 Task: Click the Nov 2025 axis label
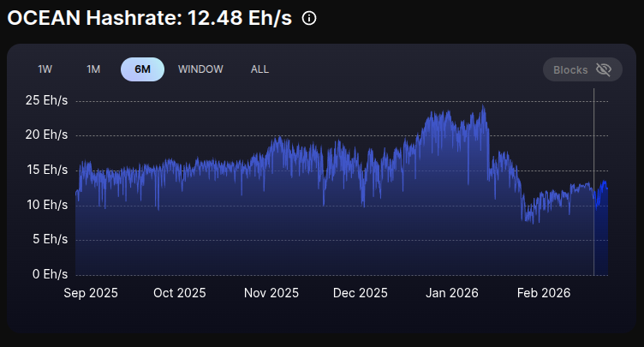(271, 293)
